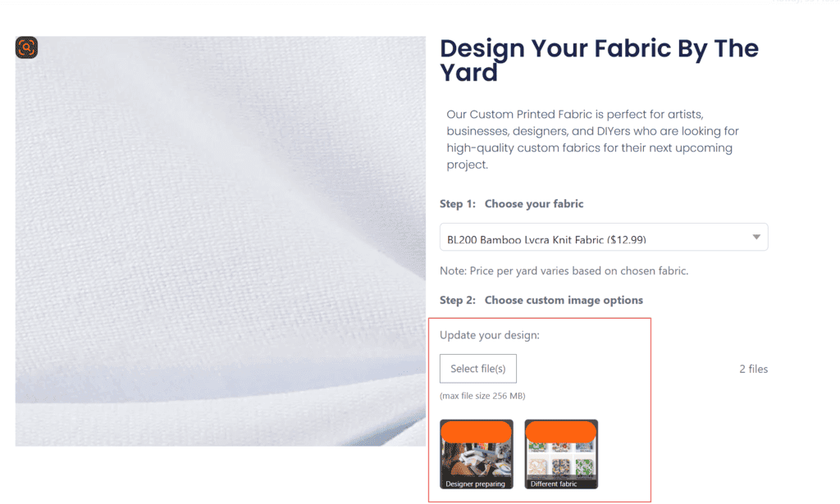Screen dimensions: 840x504
Task: Open the Designer preparing thumbnail
Action: coord(477,454)
